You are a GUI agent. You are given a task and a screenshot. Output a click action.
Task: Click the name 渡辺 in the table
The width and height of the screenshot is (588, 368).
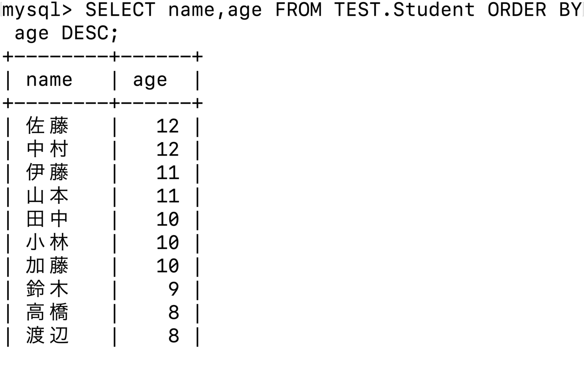[x=47, y=336]
